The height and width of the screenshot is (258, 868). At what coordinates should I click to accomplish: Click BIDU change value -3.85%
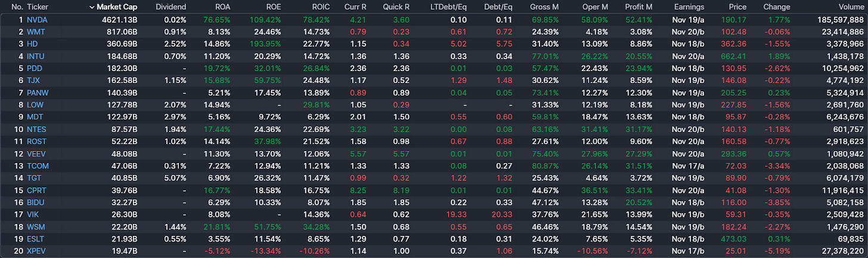point(777,202)
